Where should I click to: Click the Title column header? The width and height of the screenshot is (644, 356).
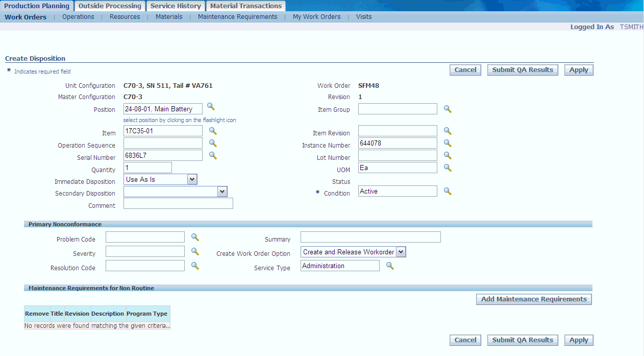tap(57, 314)
